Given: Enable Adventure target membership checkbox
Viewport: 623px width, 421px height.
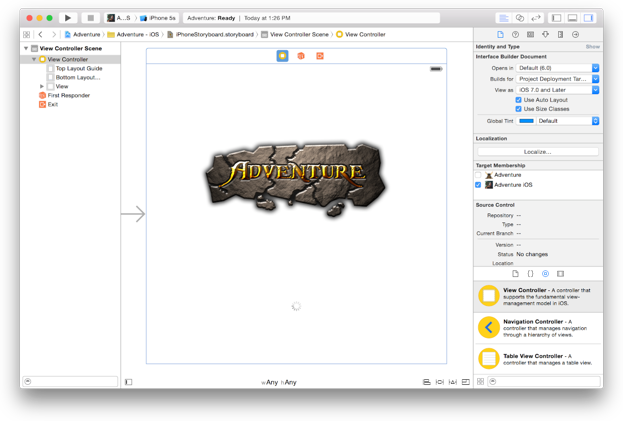Looking at the screenshot, I should pos(478,175).
